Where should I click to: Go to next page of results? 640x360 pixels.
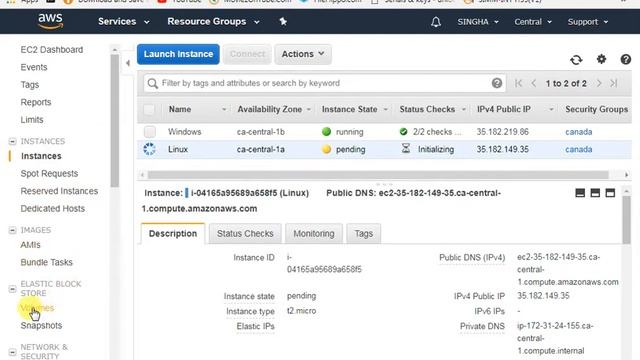[599, 83]
